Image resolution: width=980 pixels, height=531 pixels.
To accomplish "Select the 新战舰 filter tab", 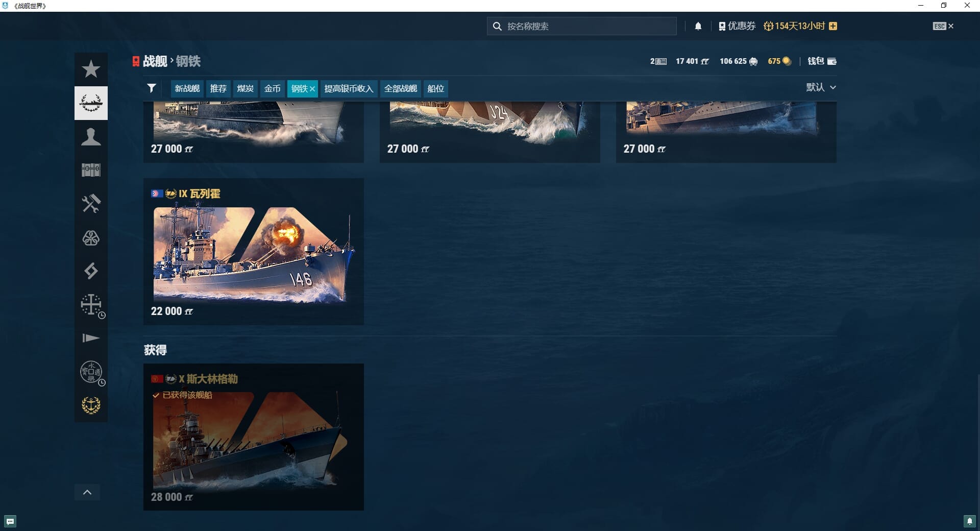I will 187,88.
